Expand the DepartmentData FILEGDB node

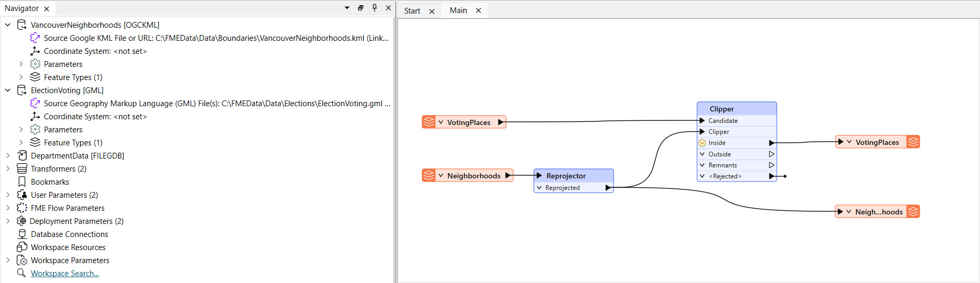point(8,155)
